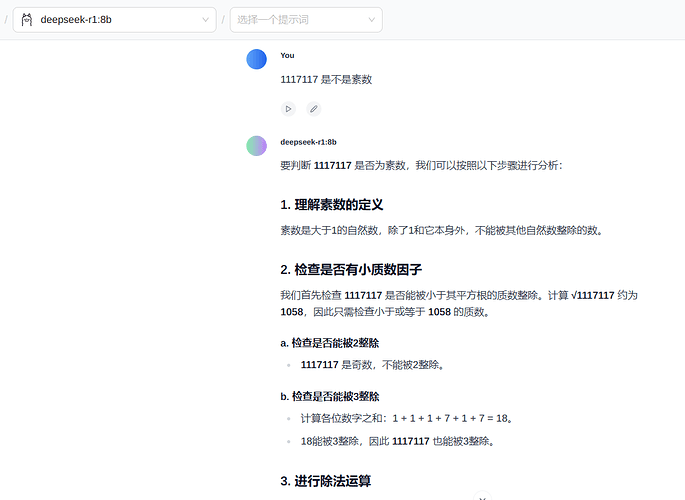This screenshot has width=685, height=500.
Task: Click the digit sum line ending "= 18"
Action: pyautogui.click(x=407, y=418)
